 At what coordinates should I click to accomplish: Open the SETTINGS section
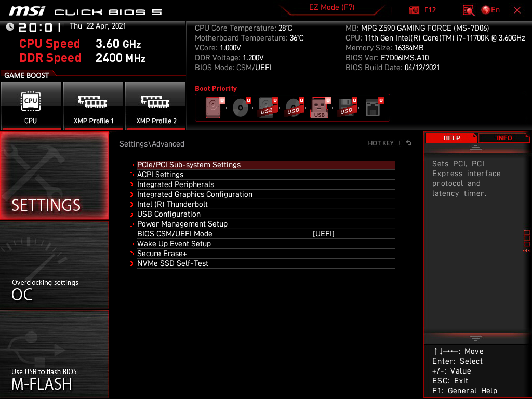tap(54, 176)
